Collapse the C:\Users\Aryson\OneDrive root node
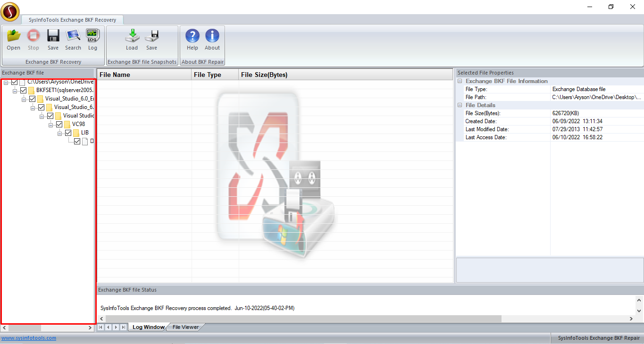The height and width of the screenshot is (344, 644). pos(6,82)
